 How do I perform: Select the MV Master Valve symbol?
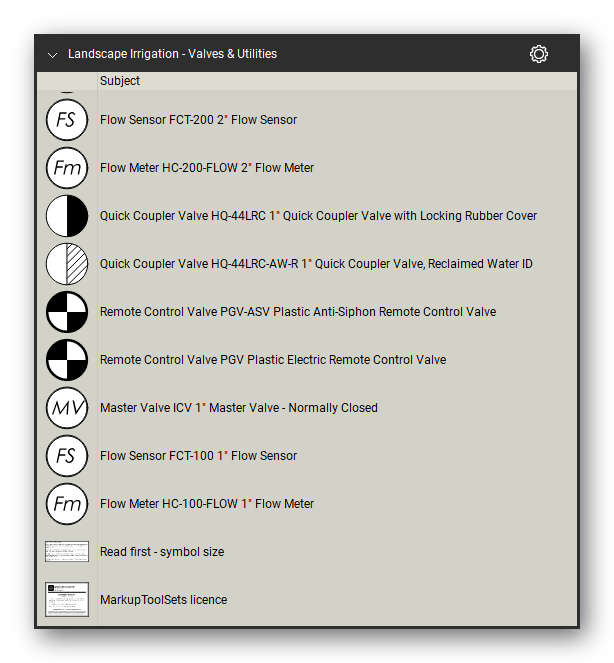click(x=67, y=408)
